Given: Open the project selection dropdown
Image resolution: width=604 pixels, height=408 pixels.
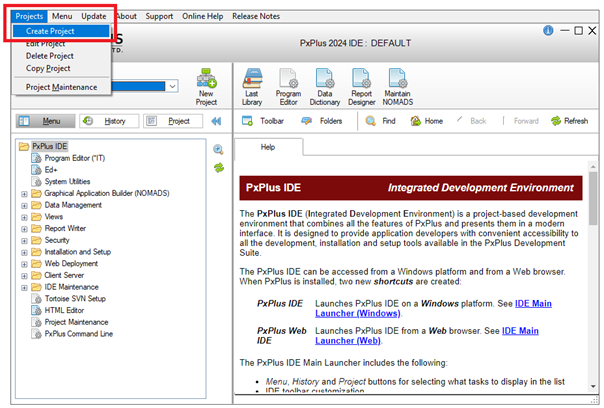Looking at the screenshot, I should pyautogui.click(x=173, y=87).
